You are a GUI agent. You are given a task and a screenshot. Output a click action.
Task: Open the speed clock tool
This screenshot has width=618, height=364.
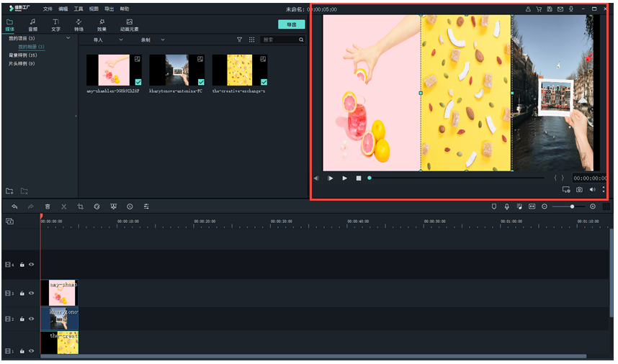(x=130, y=206)
